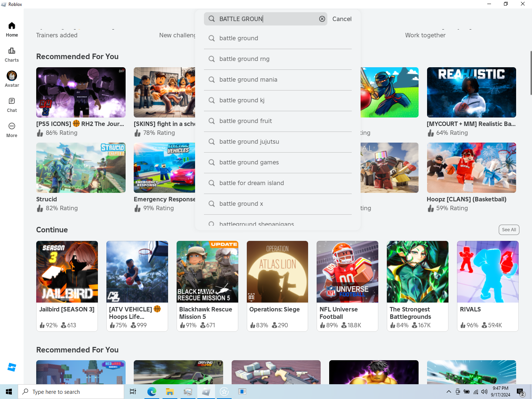Pick 'battle ground kj' suggestion

[x=278, y=100]
